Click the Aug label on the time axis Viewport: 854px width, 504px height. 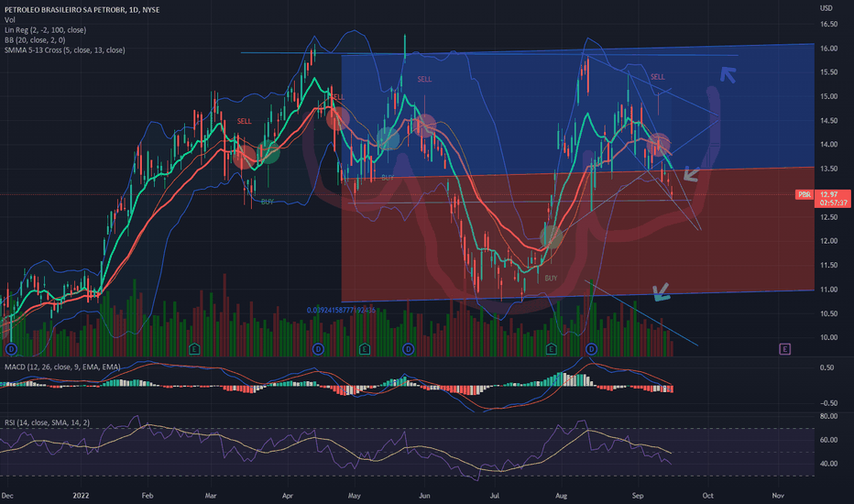[x=561, y=495]
